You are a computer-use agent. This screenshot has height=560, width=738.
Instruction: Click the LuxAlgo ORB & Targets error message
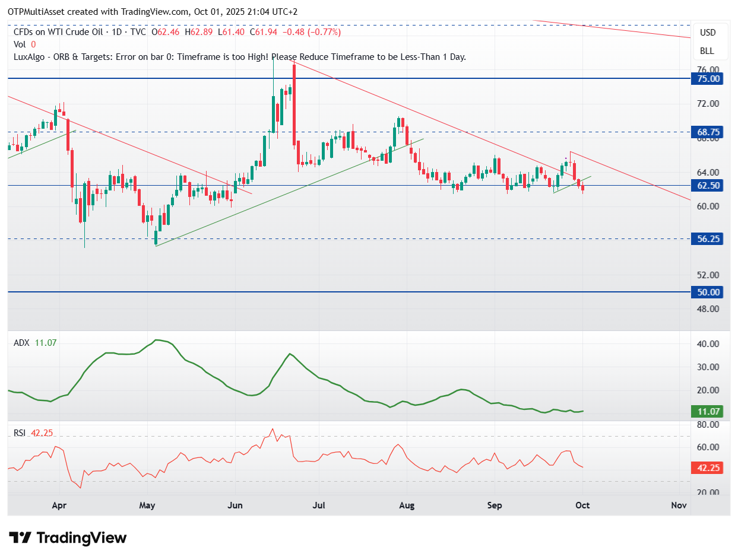click(x=239, y=57)
